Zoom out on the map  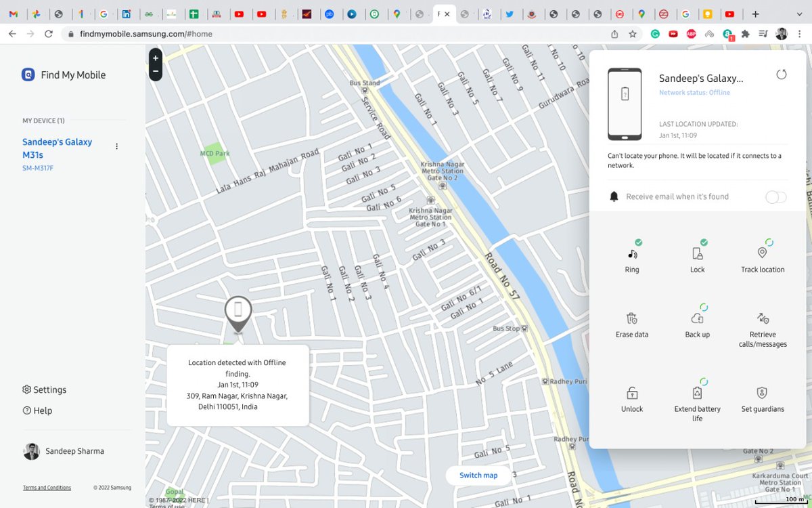(x=156, y=71)
